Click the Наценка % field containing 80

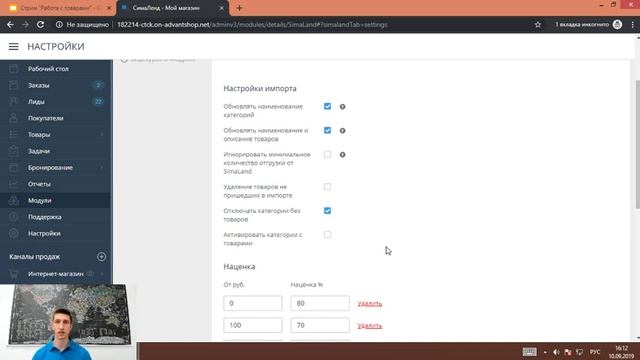point(320,303)
